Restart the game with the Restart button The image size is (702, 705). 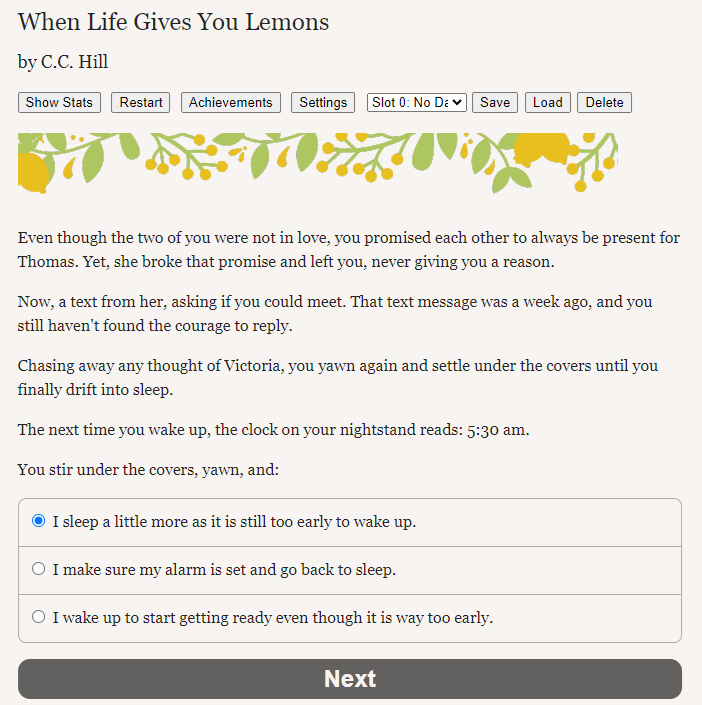click(x=140, y=103)
